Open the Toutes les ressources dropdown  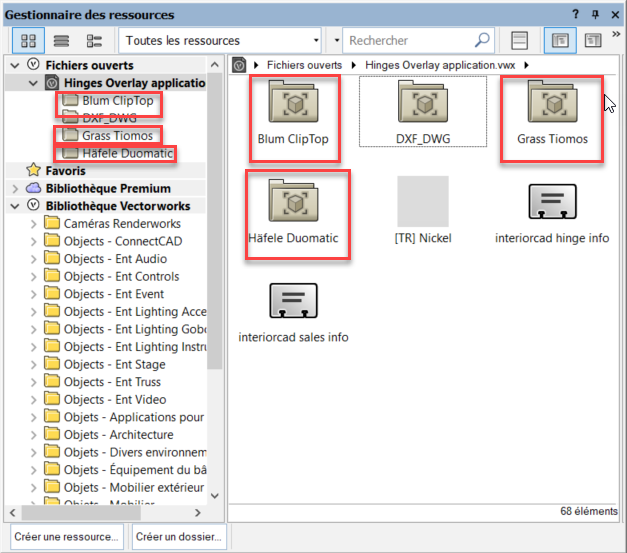[220, 40]
